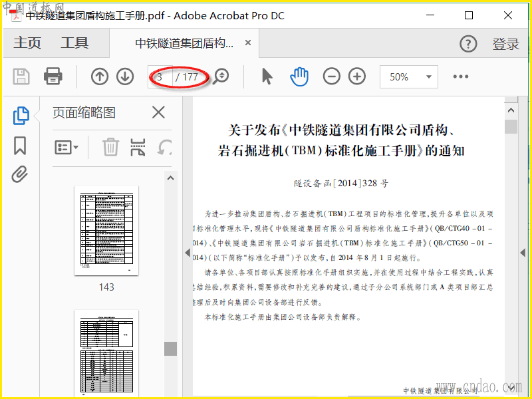Close the 页面缩略图 panel
This screenshot has height=399, width=532.
coord(158,112)
